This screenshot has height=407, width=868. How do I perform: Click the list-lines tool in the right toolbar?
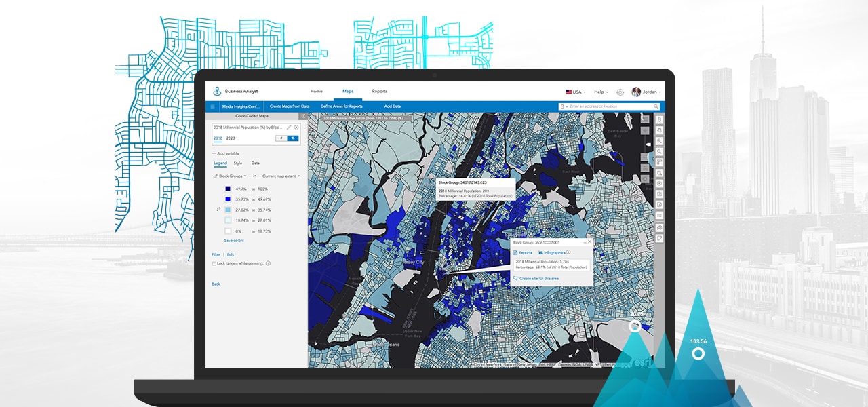[659, 215]
